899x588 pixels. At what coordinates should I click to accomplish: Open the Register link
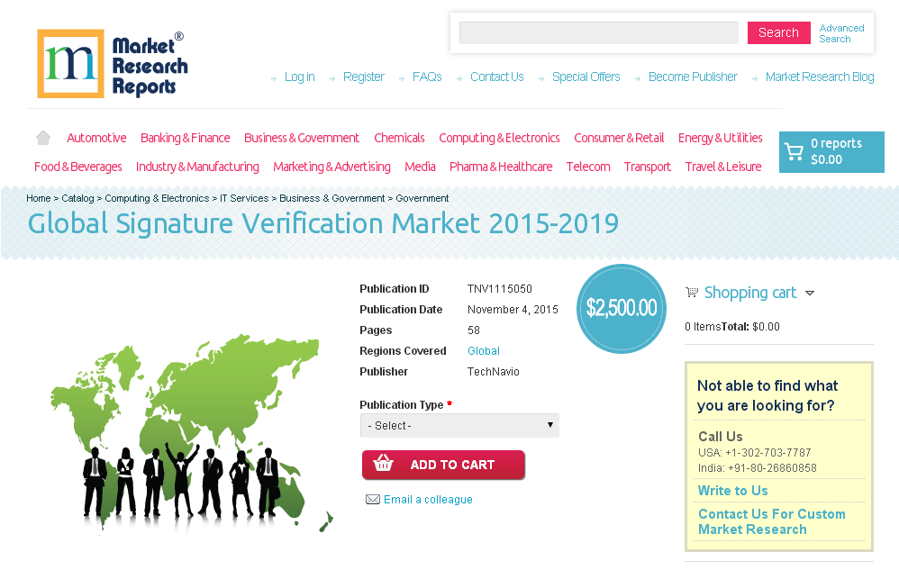(364, 77)
